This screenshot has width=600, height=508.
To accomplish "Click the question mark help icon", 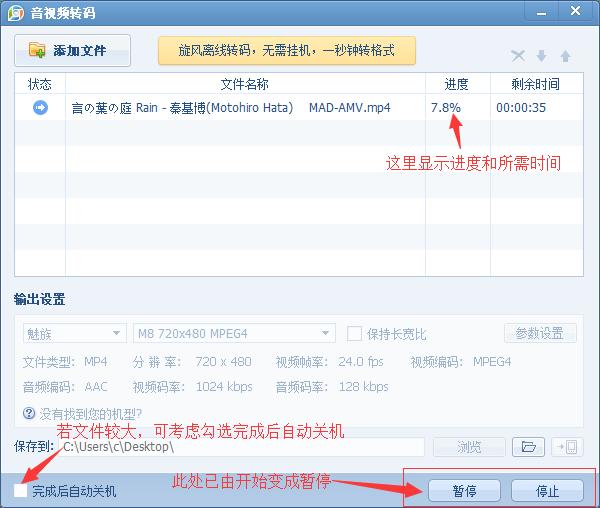I will 29,414.
